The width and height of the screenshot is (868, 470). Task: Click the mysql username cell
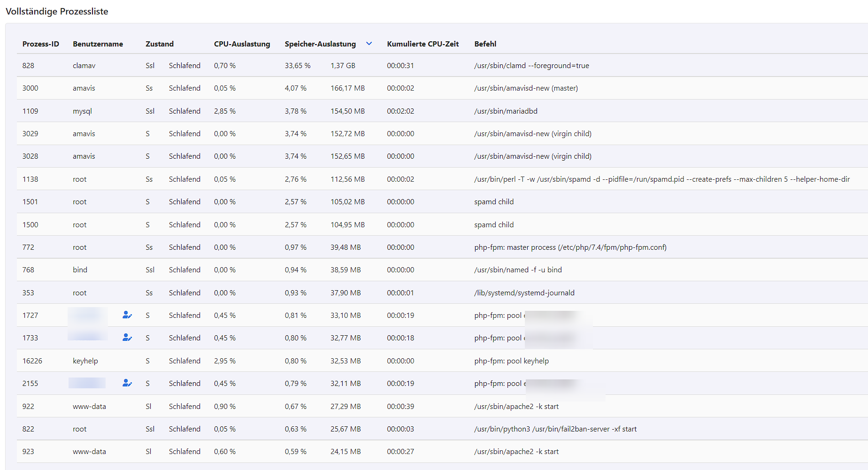coord(82,111)
